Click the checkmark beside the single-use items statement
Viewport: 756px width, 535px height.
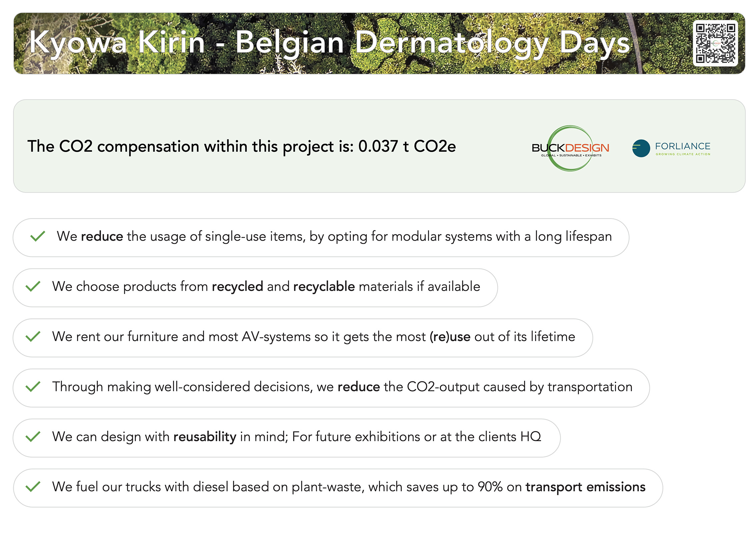click(x=38, y=236)
